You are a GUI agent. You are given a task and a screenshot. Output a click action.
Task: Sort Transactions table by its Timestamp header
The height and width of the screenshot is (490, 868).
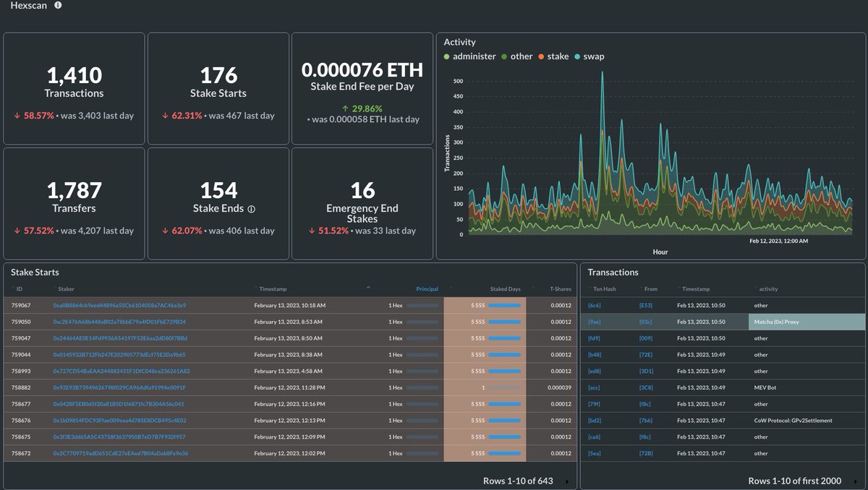point(694,289)
